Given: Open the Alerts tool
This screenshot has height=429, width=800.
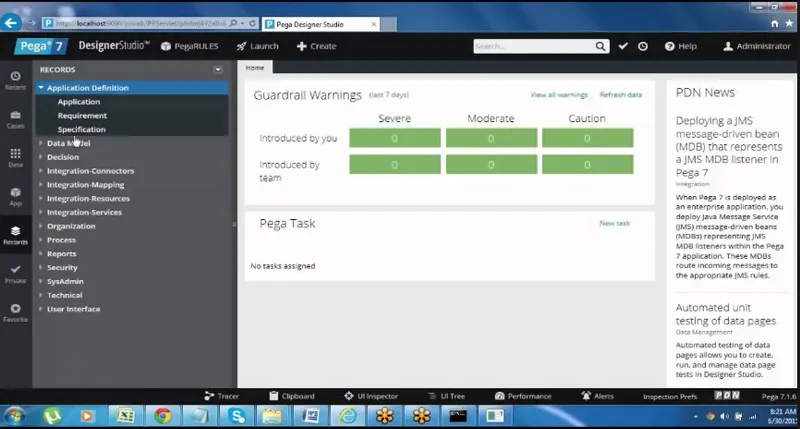Looking at the screenshot, I should coord(597,396).
